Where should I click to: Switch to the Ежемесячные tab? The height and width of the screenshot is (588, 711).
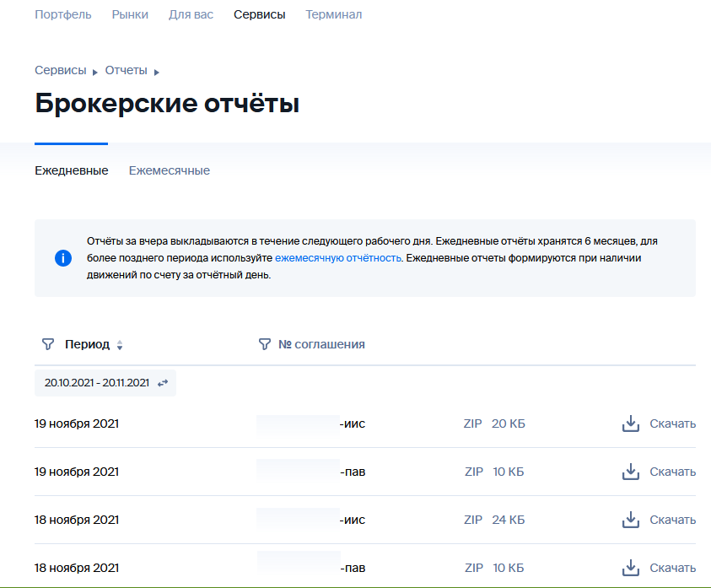169,170
